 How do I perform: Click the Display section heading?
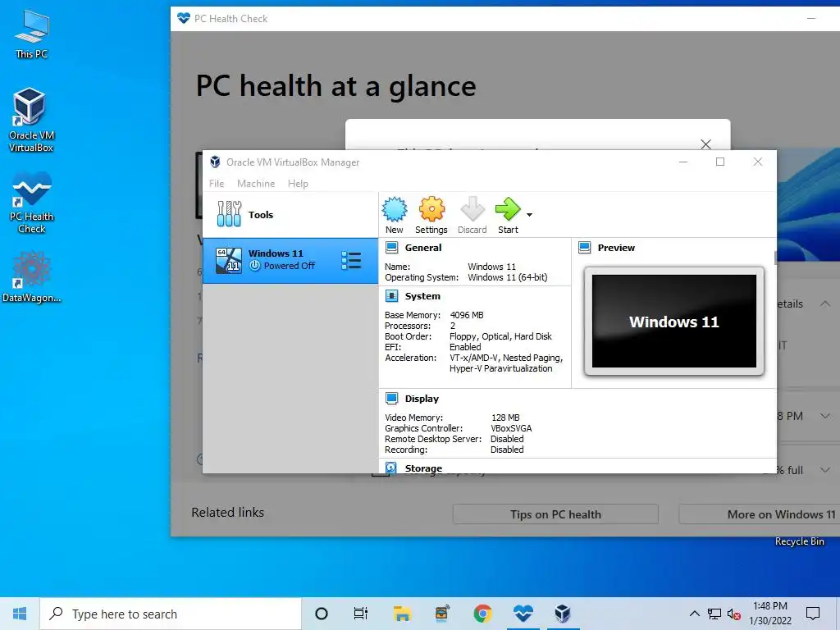click(422, 399)
